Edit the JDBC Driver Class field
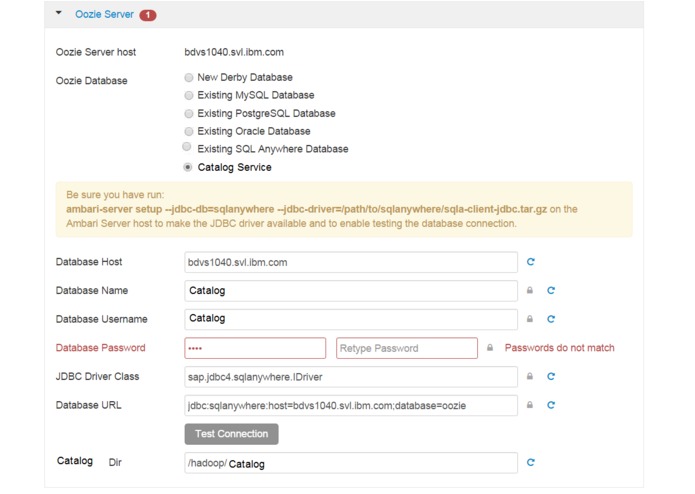 351,377
